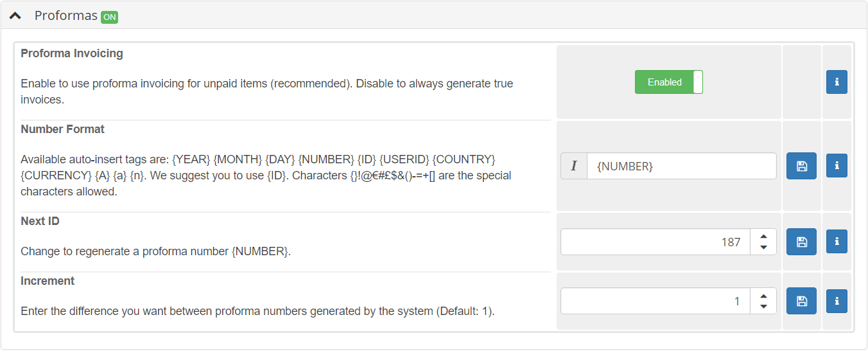The image size is (868, 351).
Task: Open info for Increment row
Action: [837, 301]
